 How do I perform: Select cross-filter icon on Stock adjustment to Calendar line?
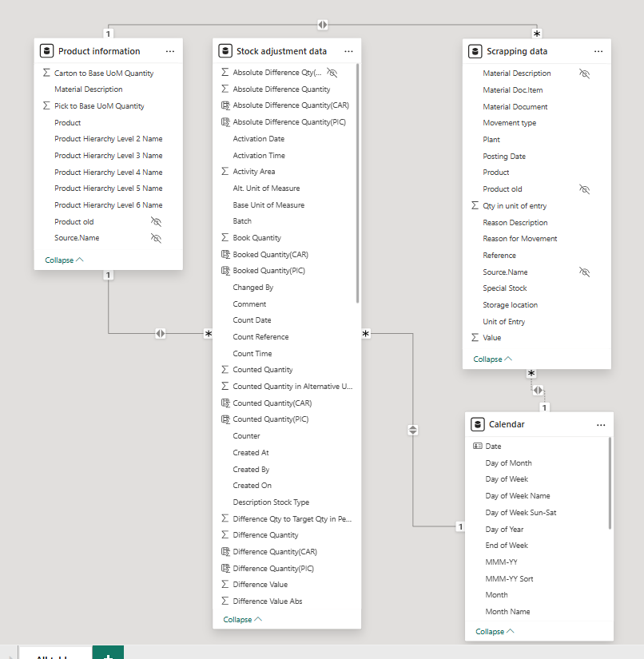click(413, 430)
